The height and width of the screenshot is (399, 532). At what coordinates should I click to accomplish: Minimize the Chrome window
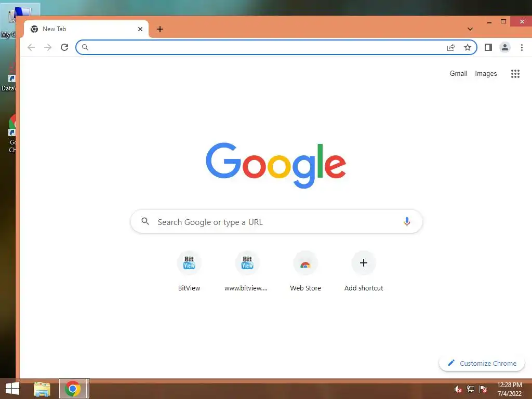[x=489, y=22]
